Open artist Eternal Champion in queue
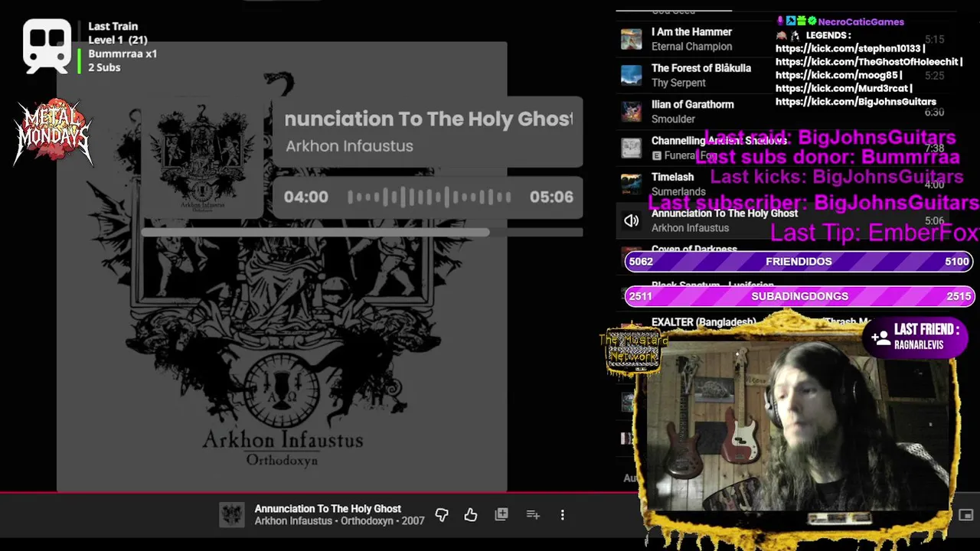The height and width of the screenshot is (551, 980). pos(691,47)
